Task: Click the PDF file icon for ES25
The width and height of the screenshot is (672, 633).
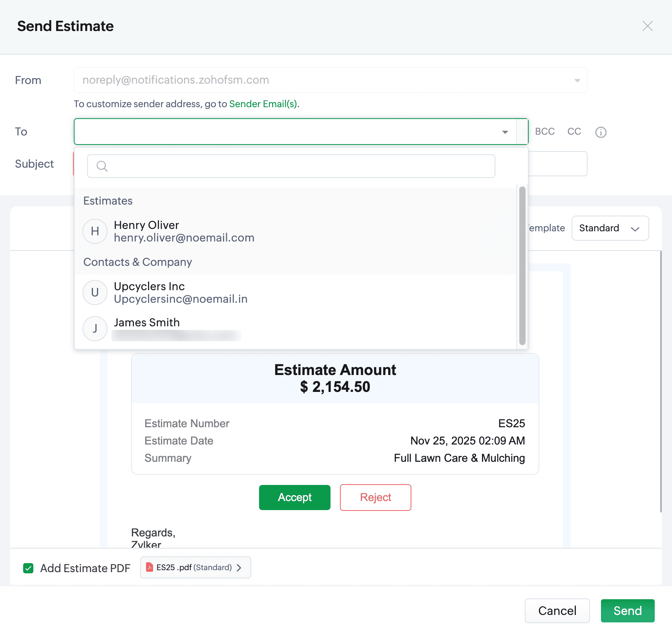Action: coord(150,567)
